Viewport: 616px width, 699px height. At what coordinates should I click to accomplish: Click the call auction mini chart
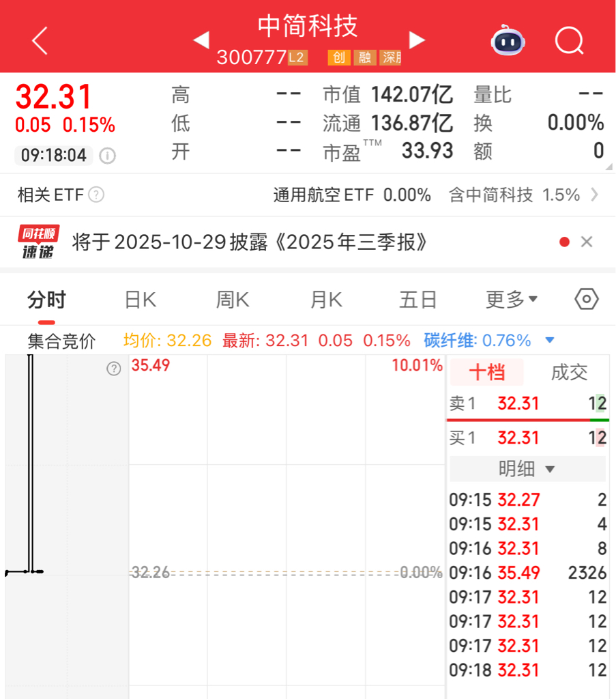[67, 526]
